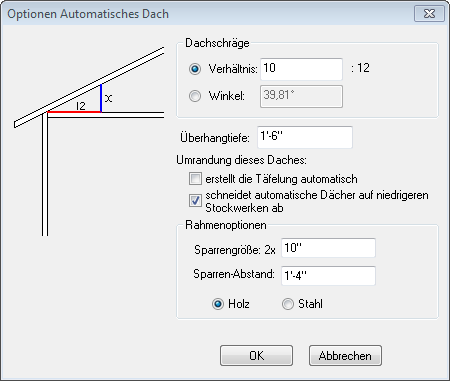Uncheck 'schneidet automatische Dächer' checkbox
Viewport: 450px width, 381px height.
[x=195, y=201]
